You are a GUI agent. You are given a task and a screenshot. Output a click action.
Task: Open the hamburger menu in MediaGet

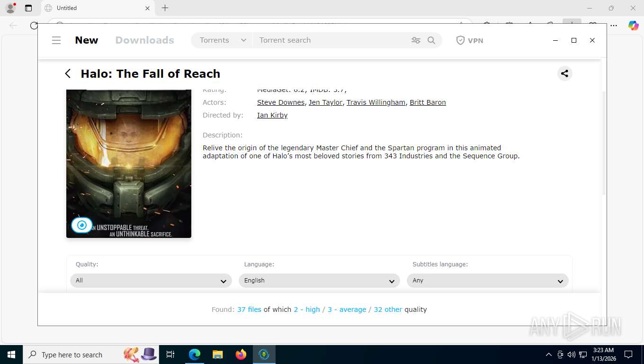(56, 40)
